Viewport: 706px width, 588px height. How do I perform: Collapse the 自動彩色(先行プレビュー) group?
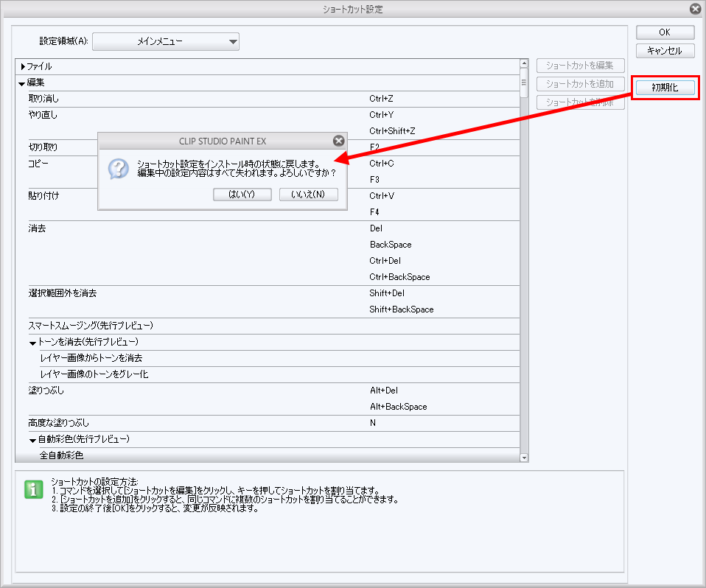[32, 441]
